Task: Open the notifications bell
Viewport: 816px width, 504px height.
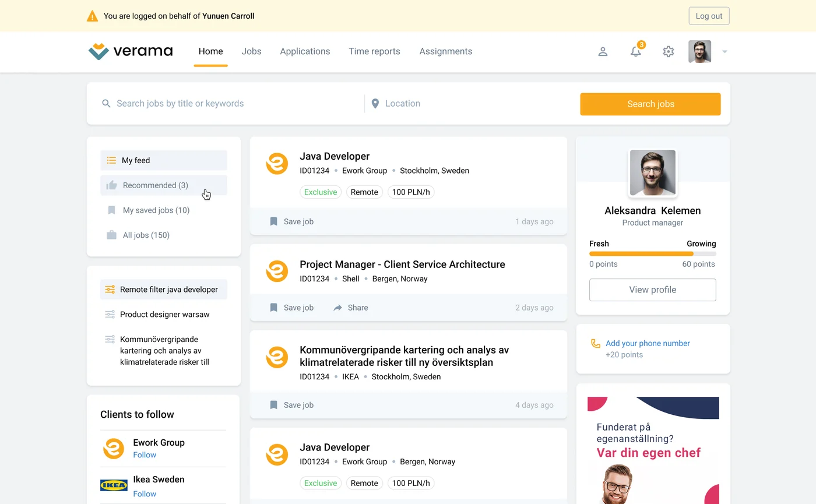Action: (x=636, y=52)
